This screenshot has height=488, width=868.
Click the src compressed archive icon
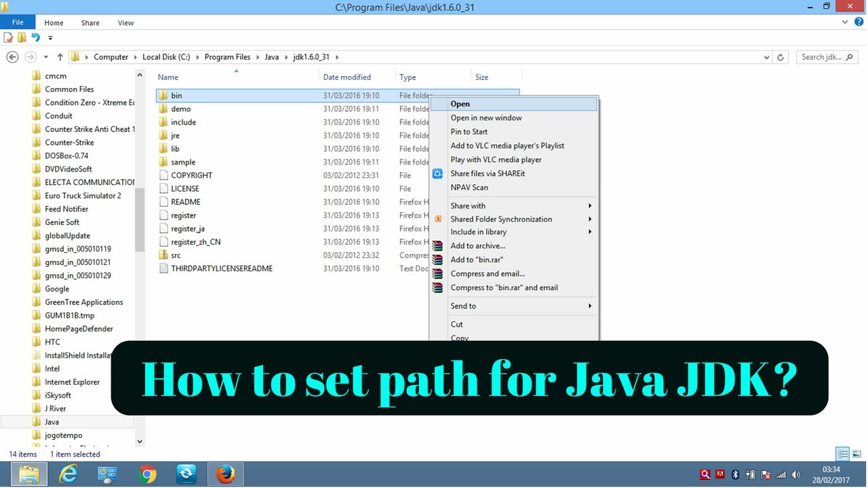(x=163, y=255)
